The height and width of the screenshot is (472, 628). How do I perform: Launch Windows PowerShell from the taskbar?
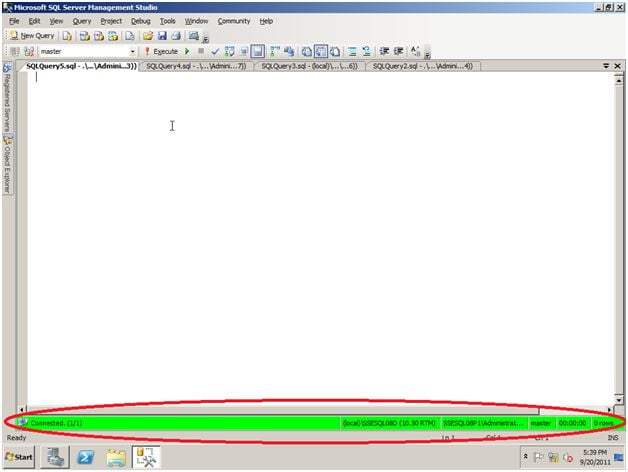click(86, 457)
